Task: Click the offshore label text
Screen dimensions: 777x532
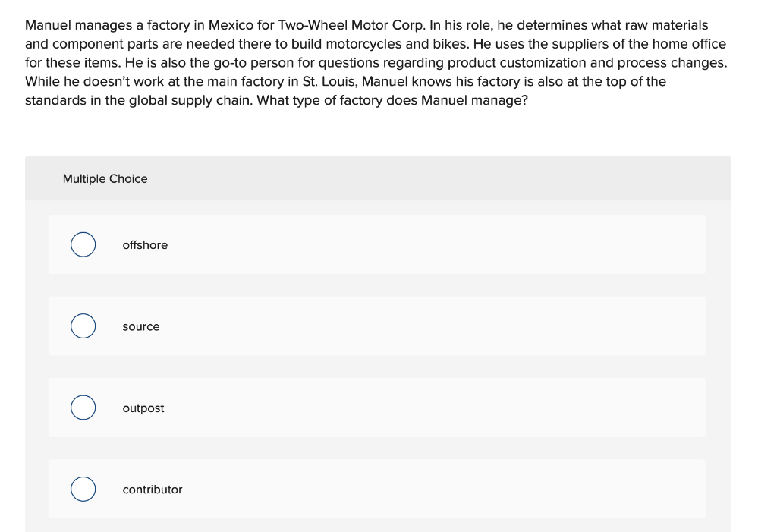Action: 145,244
